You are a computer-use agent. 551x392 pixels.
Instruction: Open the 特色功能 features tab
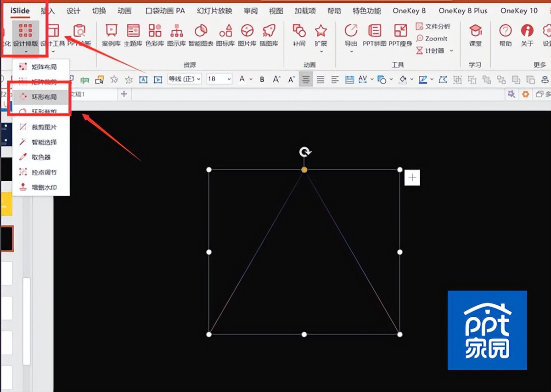(x=366, y=11)
